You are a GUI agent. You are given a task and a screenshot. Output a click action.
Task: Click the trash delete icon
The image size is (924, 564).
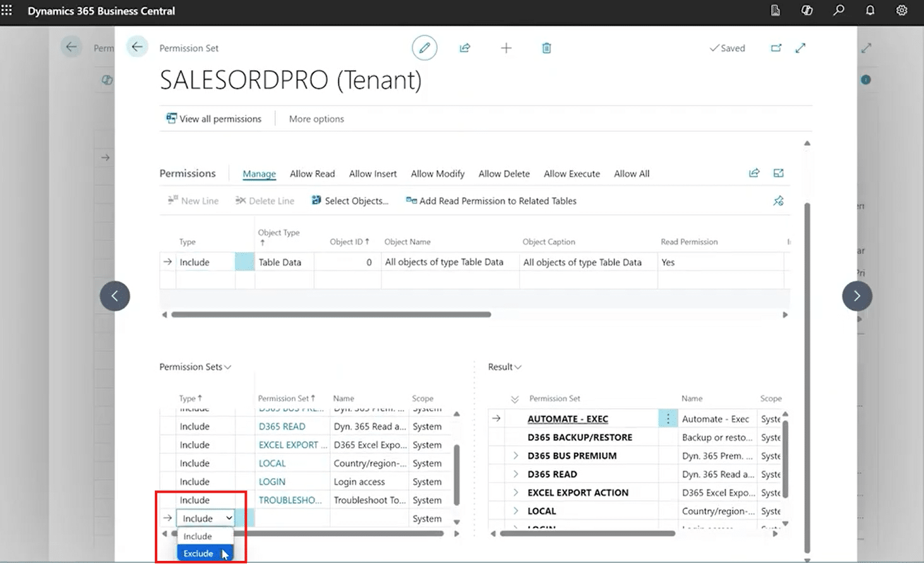pyautogui.click(x=546, y=48)
